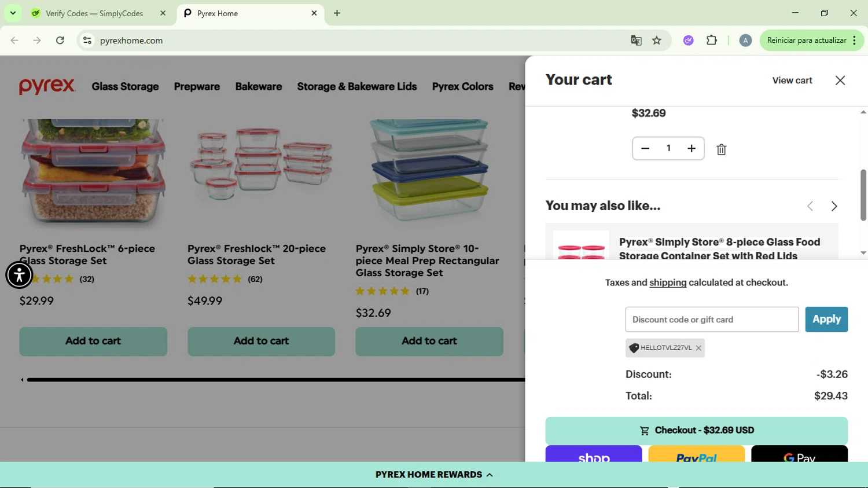This screenshot has height=488, width=868.
Task: Open the shipping policy link
Action: click(x=668, y=282)
